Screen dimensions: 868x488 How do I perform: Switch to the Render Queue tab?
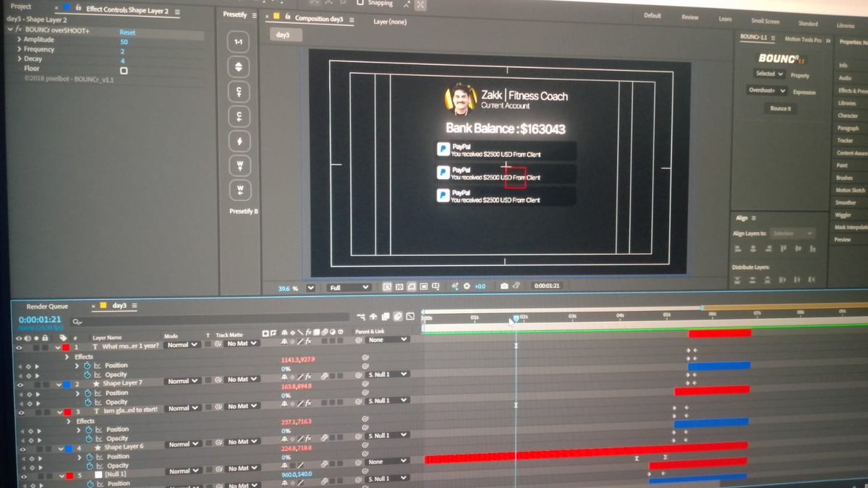pyautogui.click(x=46, y=307)
